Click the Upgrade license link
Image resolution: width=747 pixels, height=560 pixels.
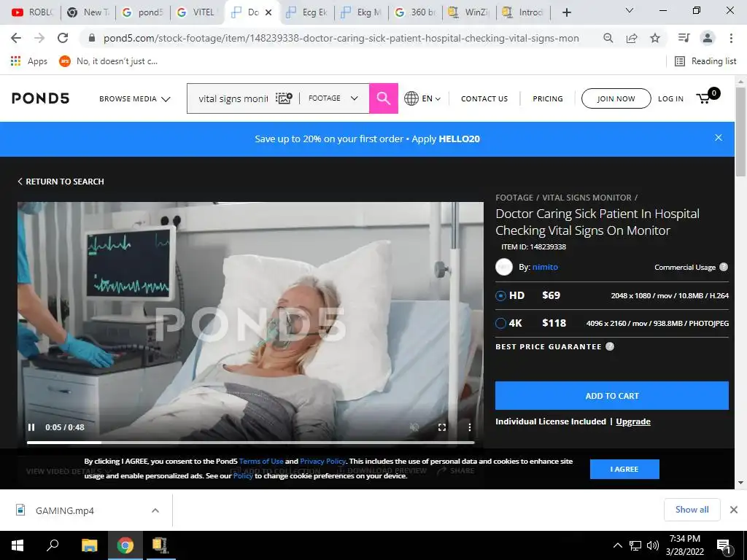pos(632,421)
